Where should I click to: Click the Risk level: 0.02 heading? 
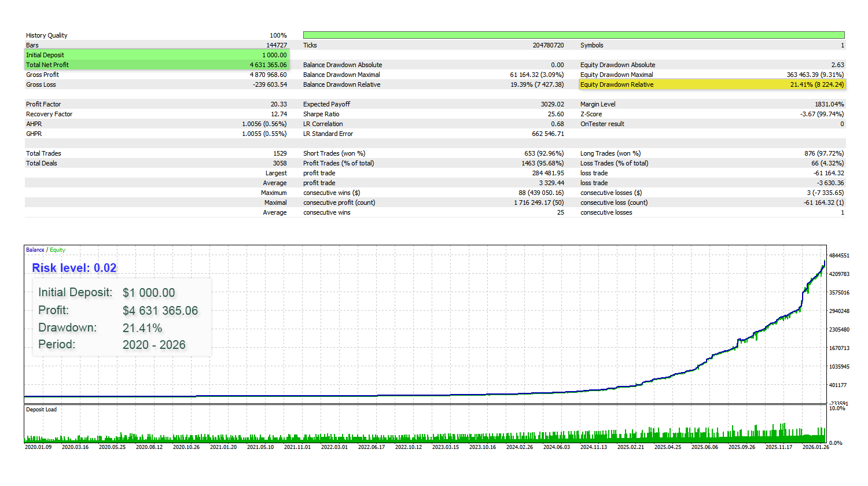point(74,268)
